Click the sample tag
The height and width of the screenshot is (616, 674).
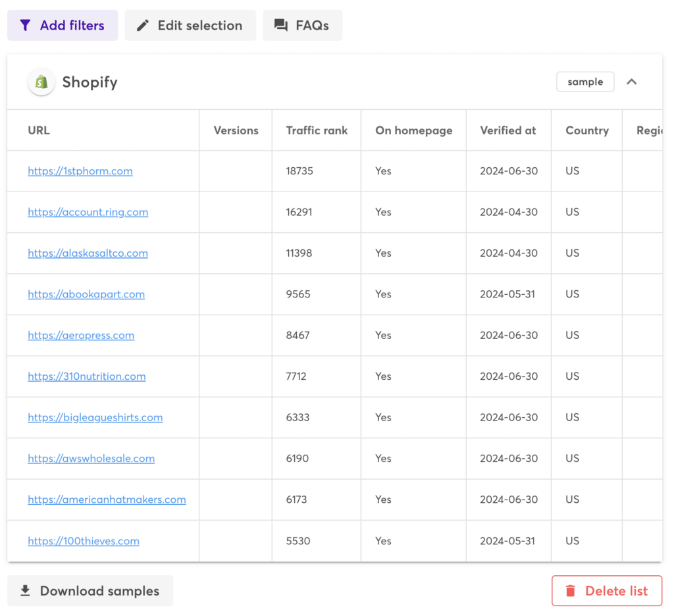585,82
